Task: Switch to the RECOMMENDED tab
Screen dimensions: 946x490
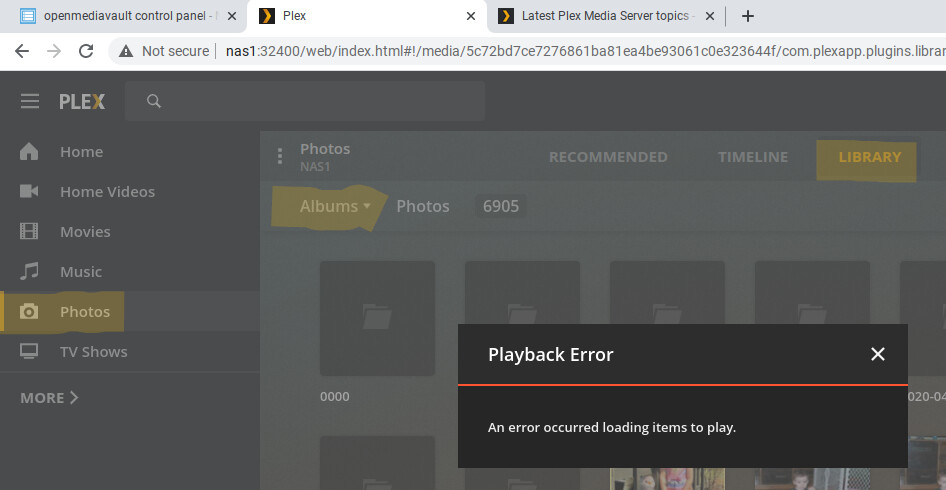Action: tap(608, 157)
